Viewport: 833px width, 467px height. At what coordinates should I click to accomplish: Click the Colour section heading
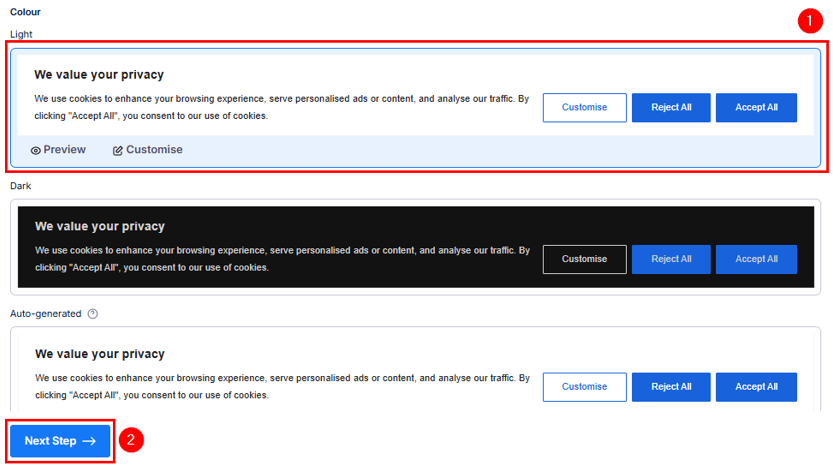click(x=26, y=12)
